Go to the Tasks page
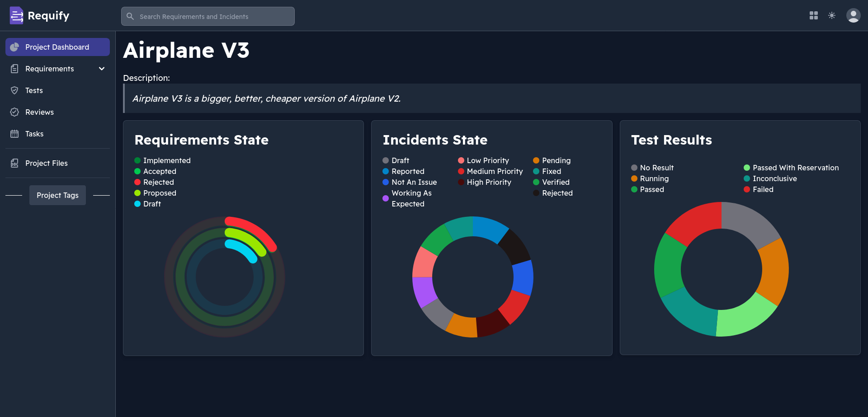 (x=34, y=134)
